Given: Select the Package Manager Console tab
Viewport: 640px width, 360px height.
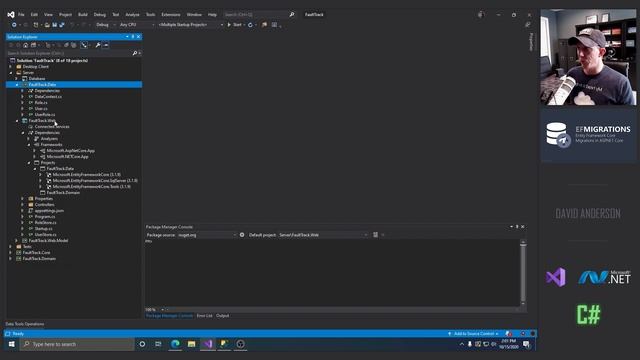Looking at the screenshot, I should pyautogui.click(x=169, y=316).
